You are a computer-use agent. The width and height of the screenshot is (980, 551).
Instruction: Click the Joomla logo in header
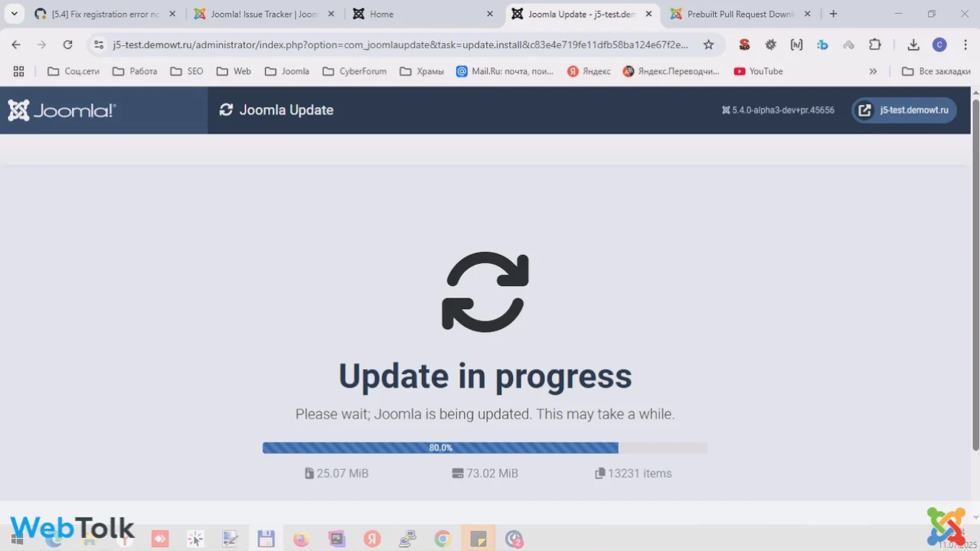coord(62,110)
